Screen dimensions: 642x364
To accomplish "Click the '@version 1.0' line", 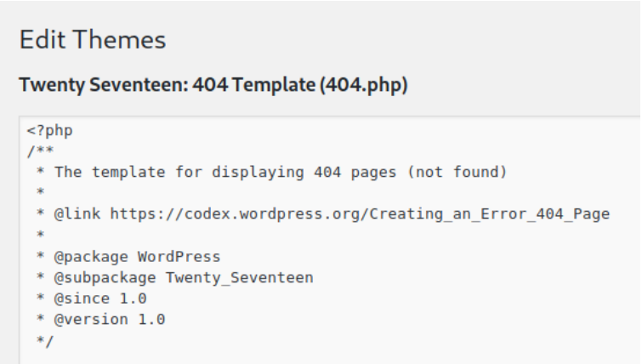I will [x=100, y=320].
